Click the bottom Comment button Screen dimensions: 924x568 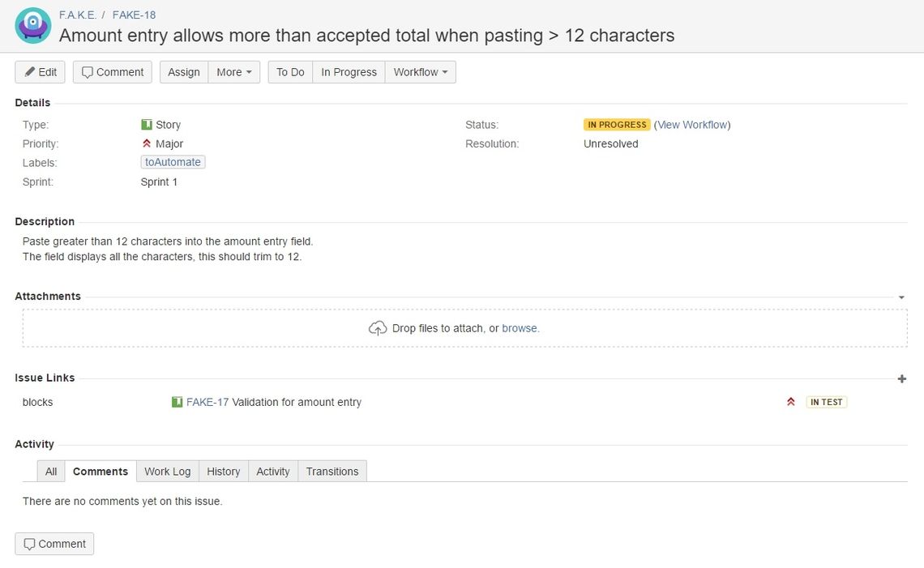pos(54,544)
